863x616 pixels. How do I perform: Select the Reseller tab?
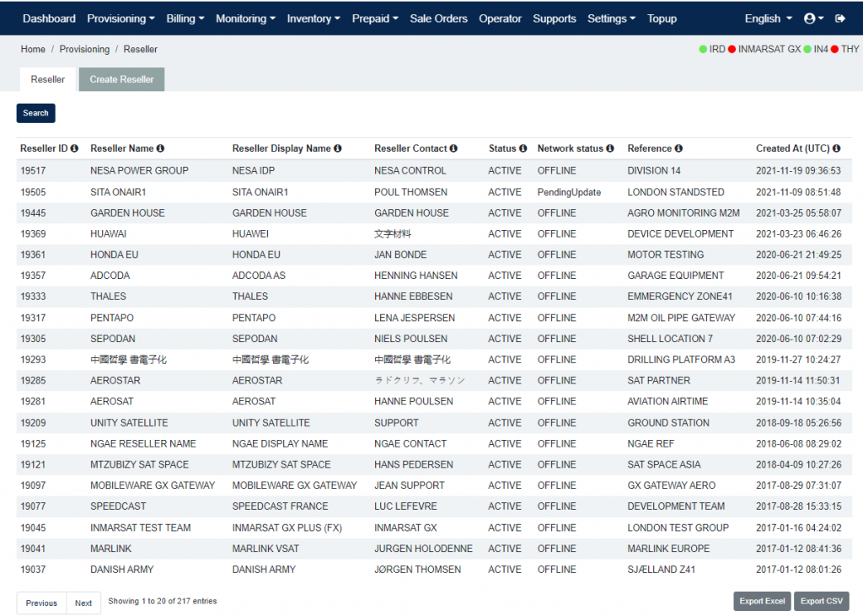click(x=48, y=80)
